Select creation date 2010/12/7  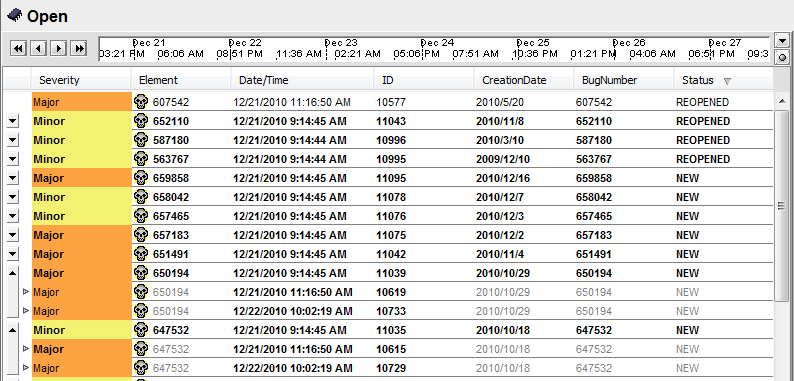pyautogui.click(x=500, y=197)
